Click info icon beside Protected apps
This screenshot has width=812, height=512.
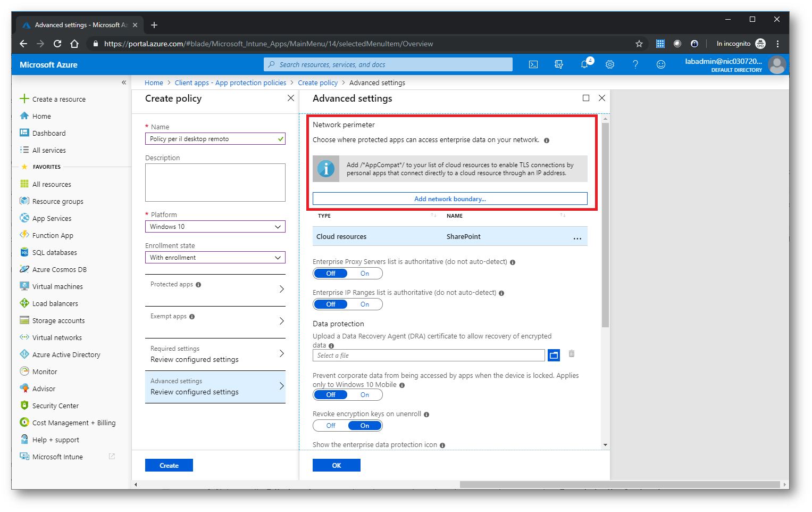coord(198,285)
